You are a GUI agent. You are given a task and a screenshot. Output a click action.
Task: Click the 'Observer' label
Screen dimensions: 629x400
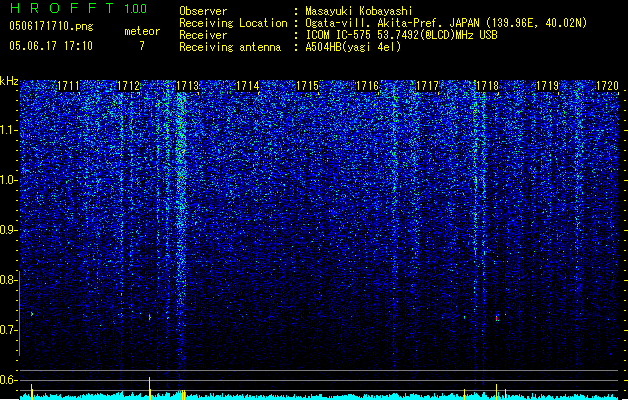pos(203,11)
